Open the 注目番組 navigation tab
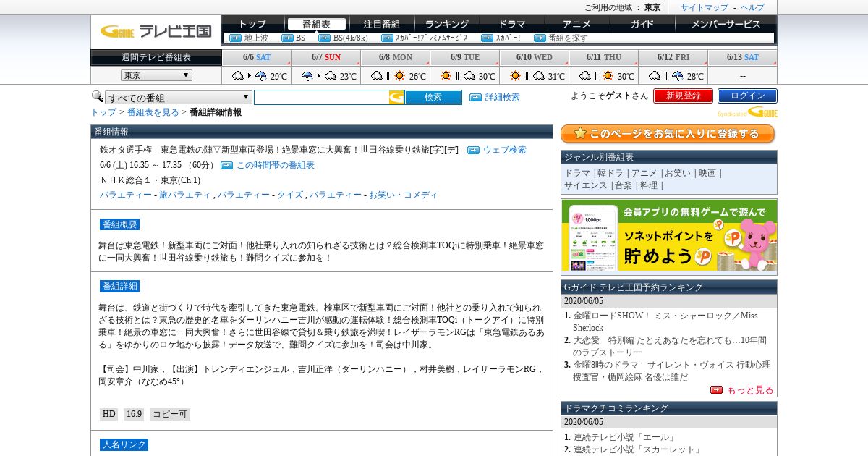The image size is (868, 456). [x=382, y=24]
